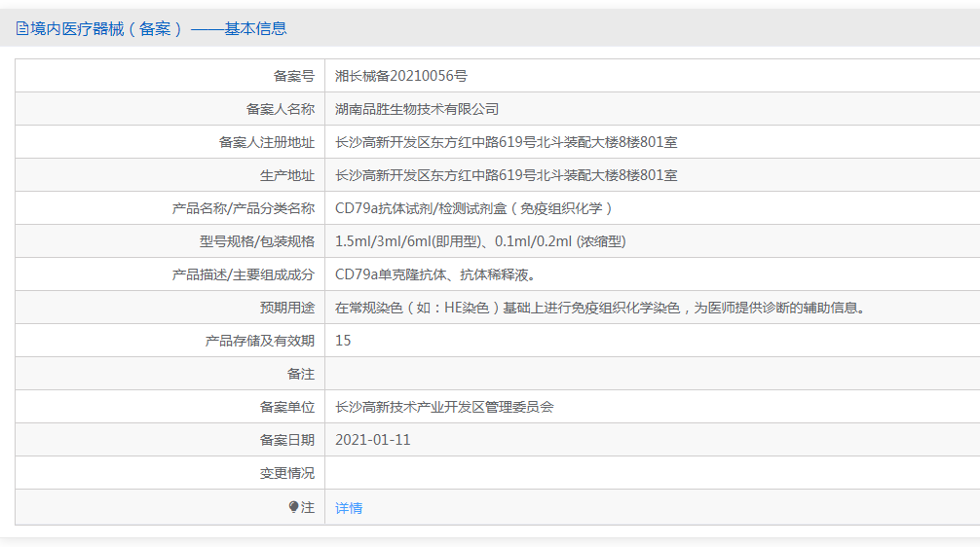Click the 备案号 row label
This screenshot has height=547, width=980.
294,76
